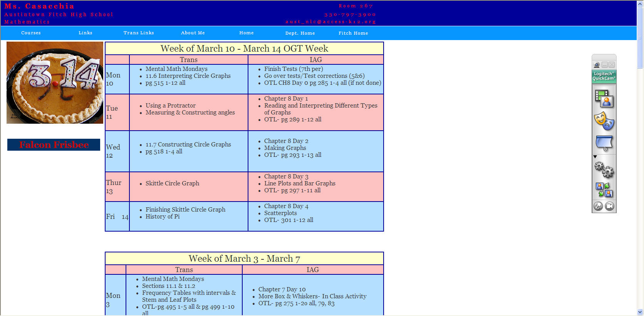Viewport: 644px width, 316px height.
Task: Open Dept. Home link
Action: [x=300, y=33]
